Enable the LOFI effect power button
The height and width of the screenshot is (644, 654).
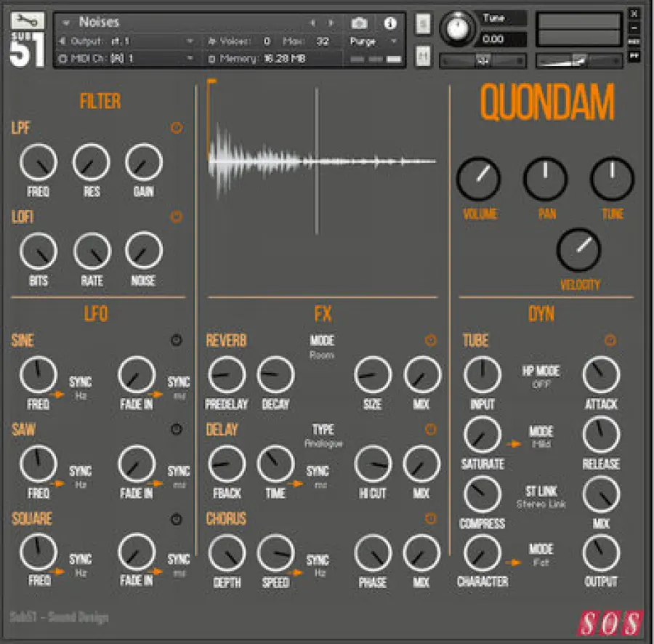point(177,217)
